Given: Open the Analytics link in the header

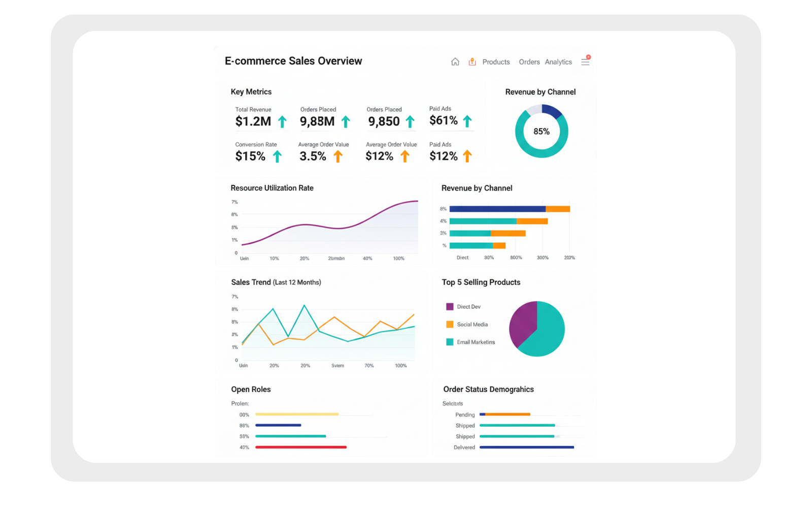Looking at the screenshot, I should (558, 62).
